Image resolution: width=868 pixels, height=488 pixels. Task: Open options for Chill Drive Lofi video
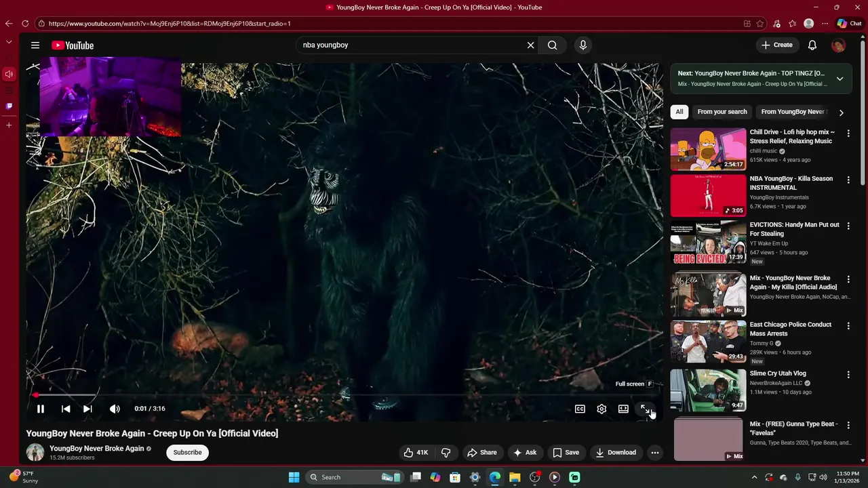tap(848, 134)
